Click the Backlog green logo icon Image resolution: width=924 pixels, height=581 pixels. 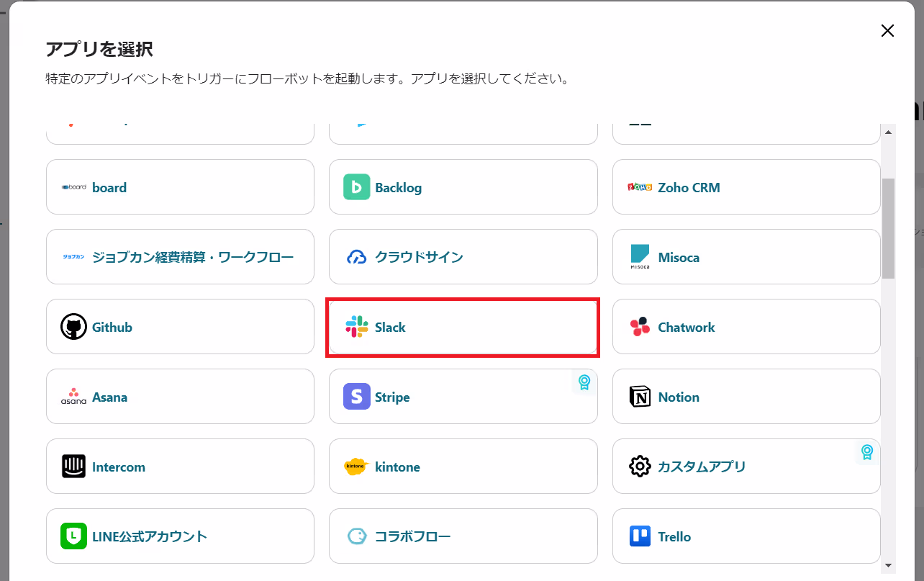(x=357, y=187)
